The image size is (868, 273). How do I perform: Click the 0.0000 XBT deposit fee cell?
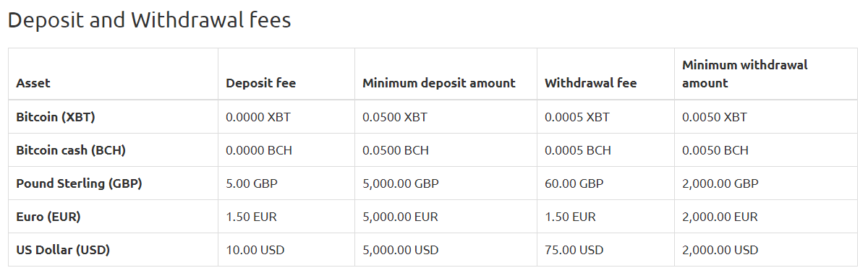tap(258, 117)
